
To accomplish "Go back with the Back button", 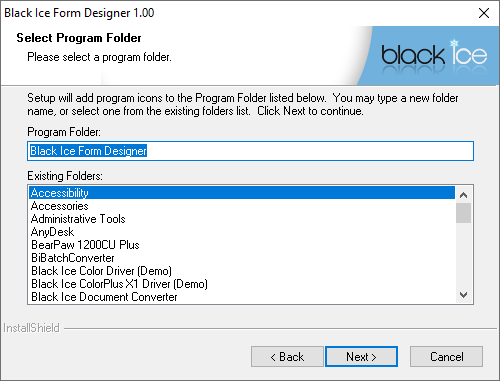I will tap(287, 357).
